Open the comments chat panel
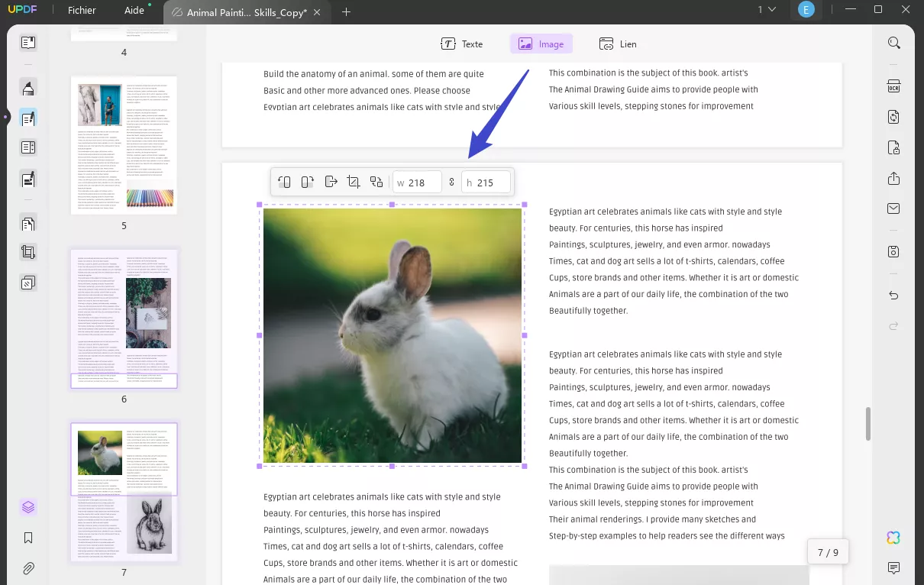The width and height of the screenshot is (924, 585). pyautogui.click(x=894, y=568)
